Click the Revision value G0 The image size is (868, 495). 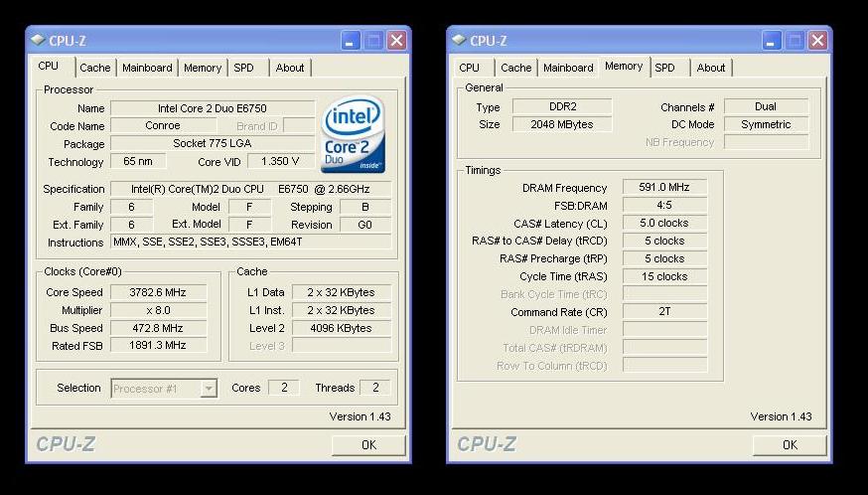pyautogui.click(x=365, y=225)
